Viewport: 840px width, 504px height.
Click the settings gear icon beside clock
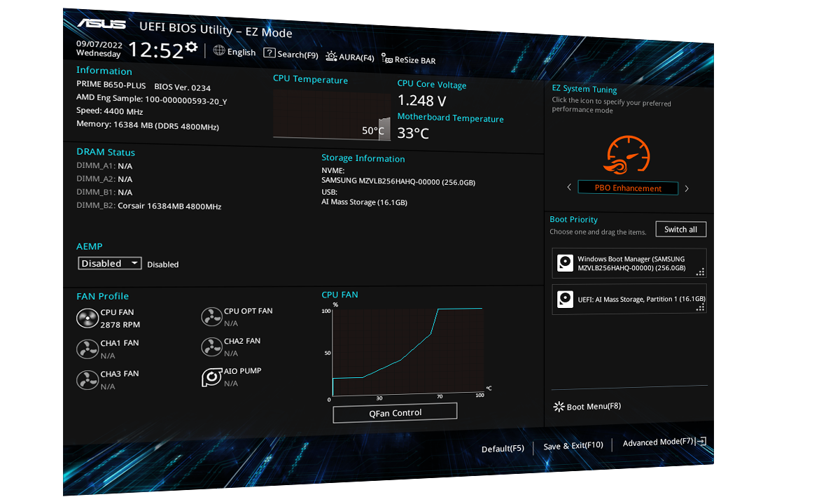(x=191, y=48)
